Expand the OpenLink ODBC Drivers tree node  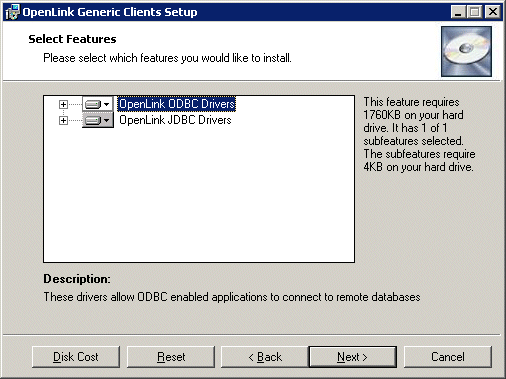[63, 104]
